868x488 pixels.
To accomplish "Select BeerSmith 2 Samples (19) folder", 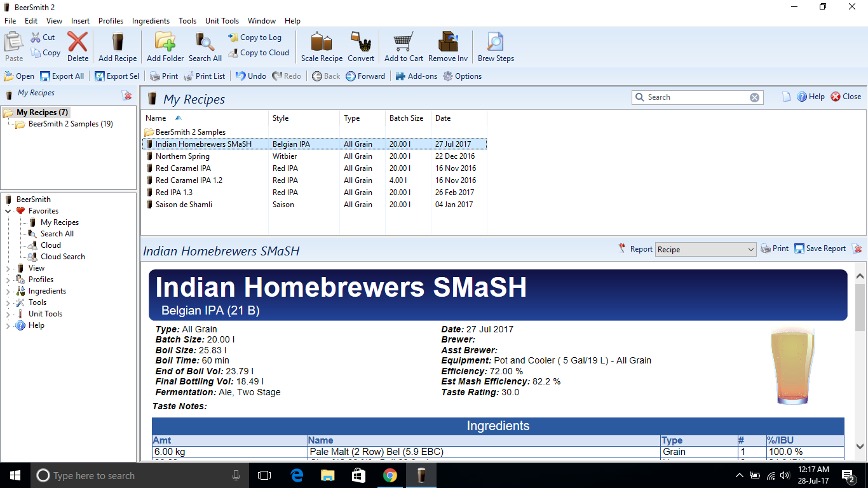I will coord(71,124).
